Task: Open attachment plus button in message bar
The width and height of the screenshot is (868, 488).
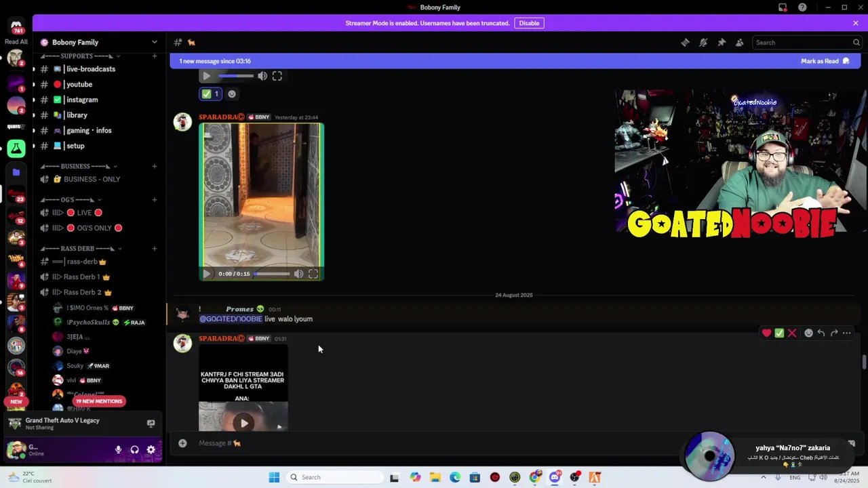Action: click(182, 443)
